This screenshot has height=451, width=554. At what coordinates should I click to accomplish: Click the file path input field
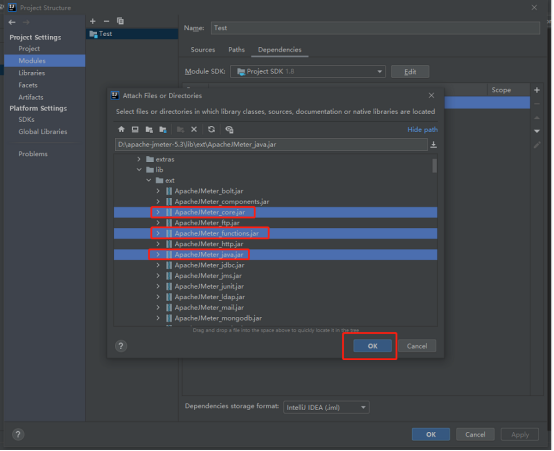(x=271, y=145)
